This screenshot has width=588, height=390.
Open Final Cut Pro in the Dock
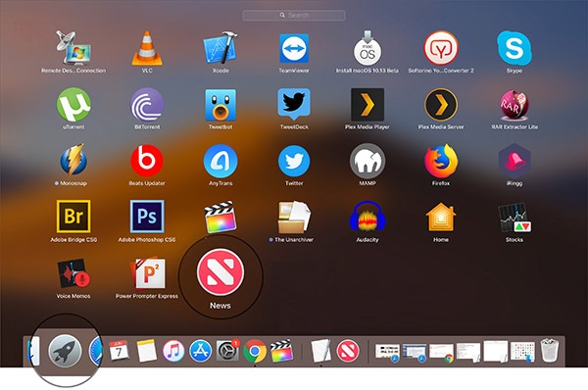281,351
